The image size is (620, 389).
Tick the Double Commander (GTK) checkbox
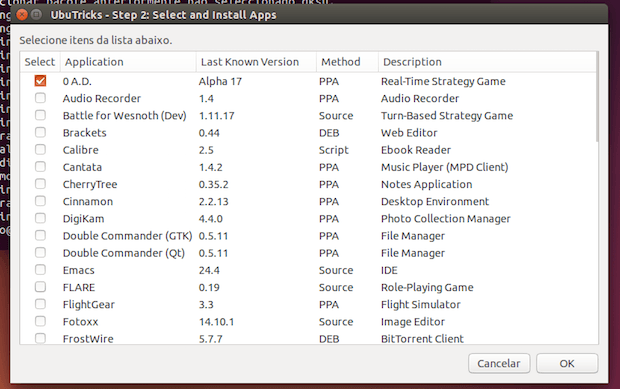pyautogui.click(x=40, y=235)
